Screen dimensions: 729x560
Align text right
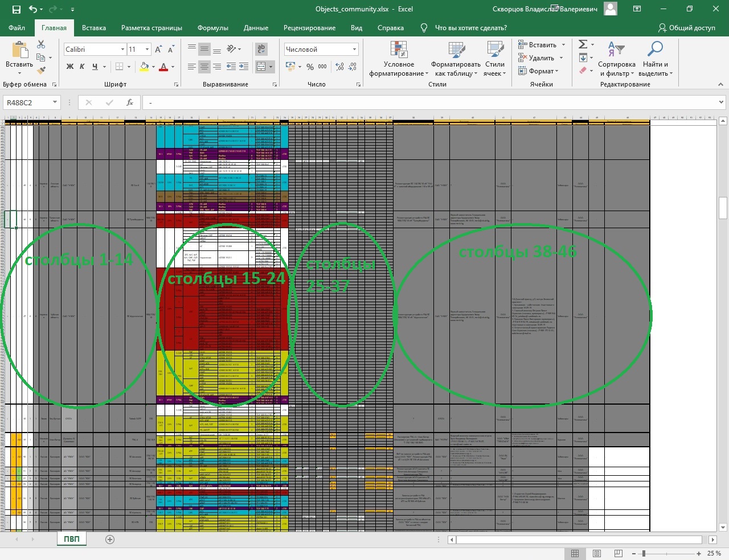point(217,67)
